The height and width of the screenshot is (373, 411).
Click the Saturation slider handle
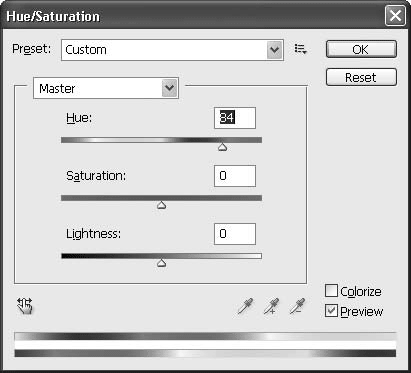tap(162, 205)
